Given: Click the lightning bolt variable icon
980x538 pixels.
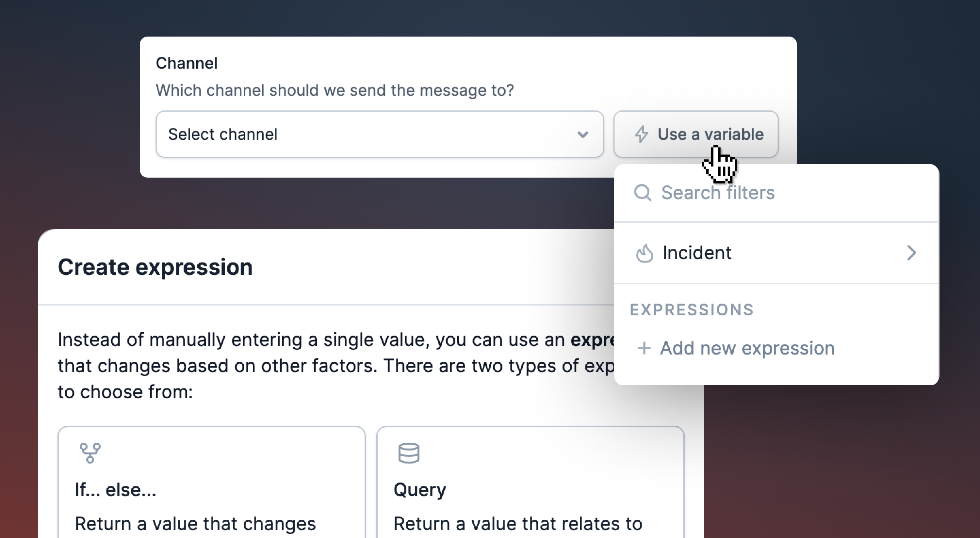Looking at the screenshot, I should [642, 134].
